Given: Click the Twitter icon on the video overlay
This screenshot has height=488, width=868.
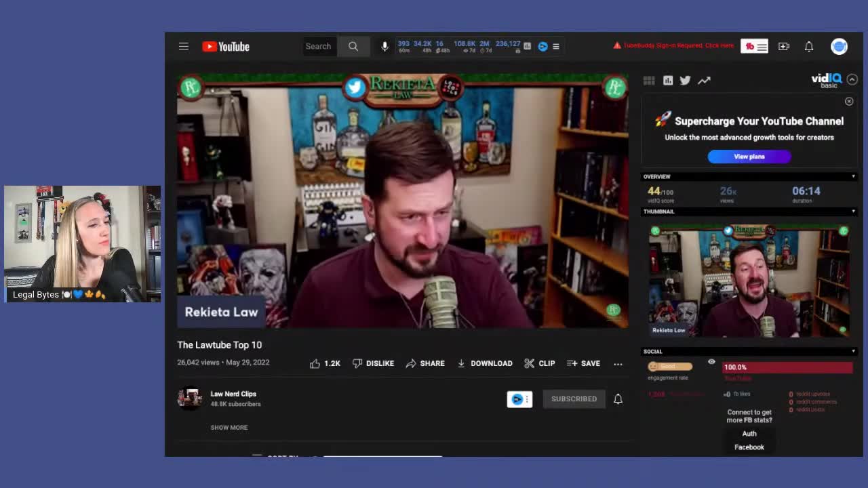Looking at the screenshot, I should 355,87.
